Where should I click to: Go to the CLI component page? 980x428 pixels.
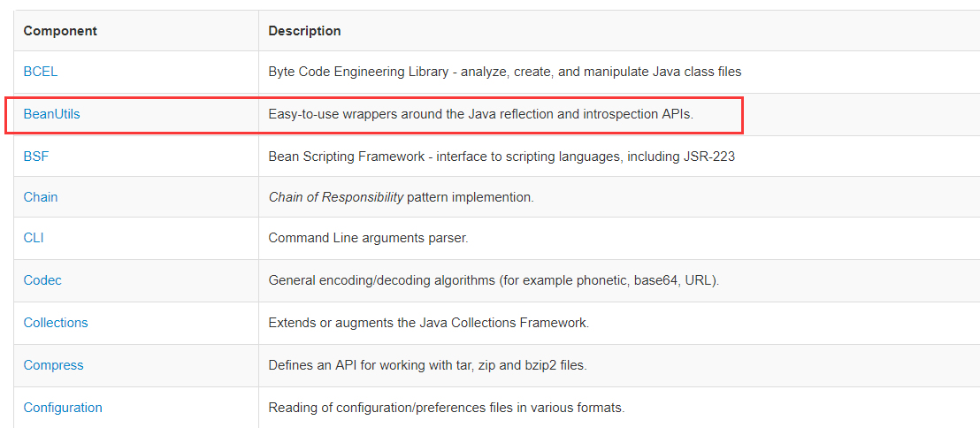[33, 238]
